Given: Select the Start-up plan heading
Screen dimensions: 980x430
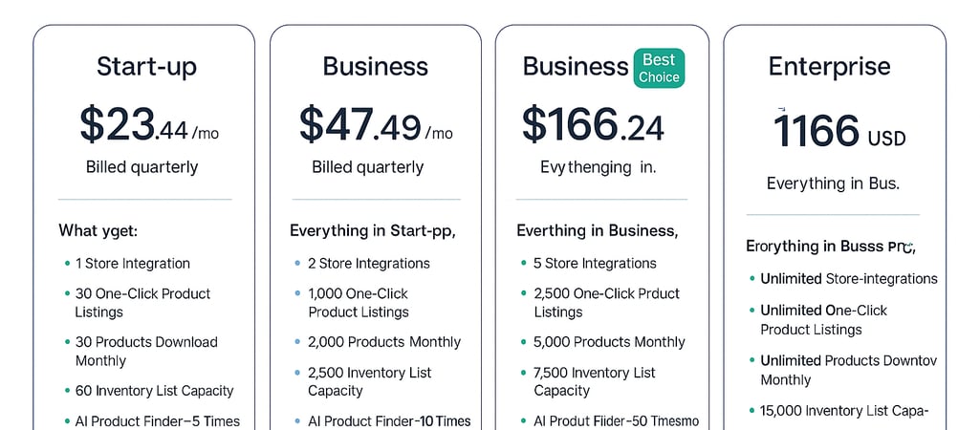Looking at the screenshot, I should [x=147, y=66].
